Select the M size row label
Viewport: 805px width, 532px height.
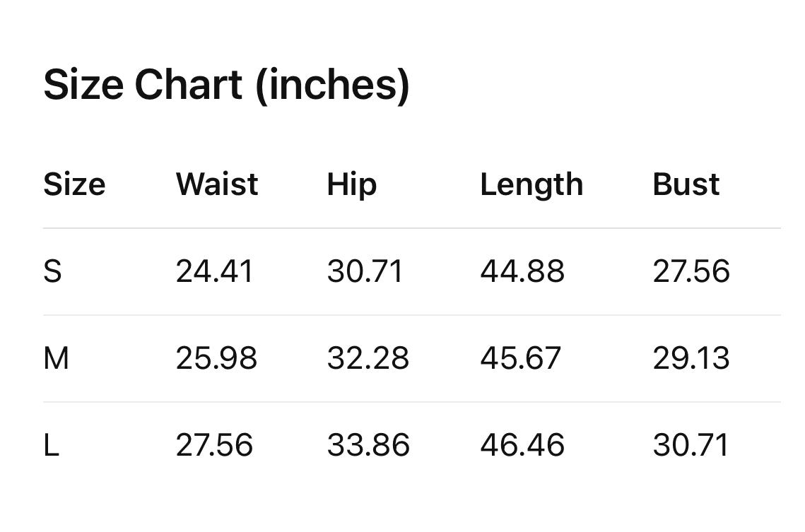pyautogui.click(x=56, y=358)
